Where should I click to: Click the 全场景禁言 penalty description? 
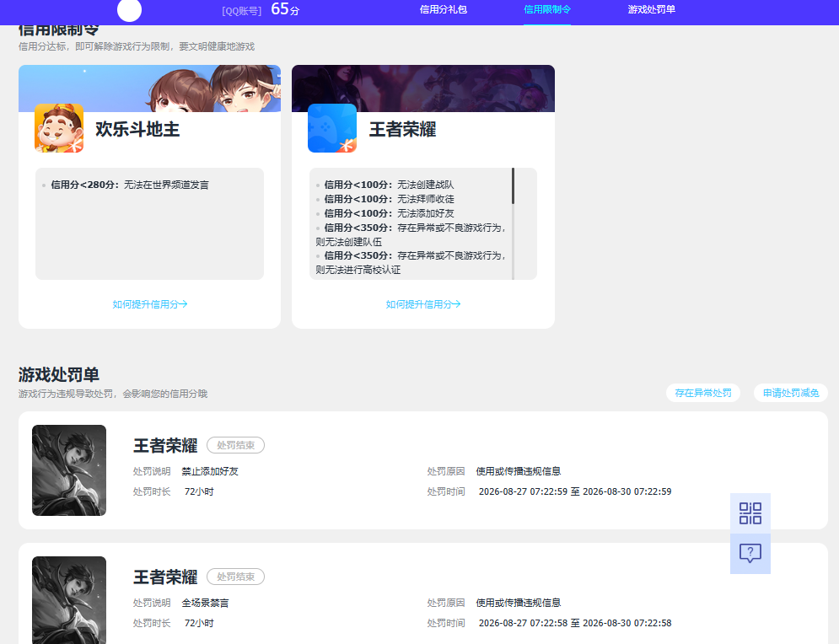click(205, 603)
